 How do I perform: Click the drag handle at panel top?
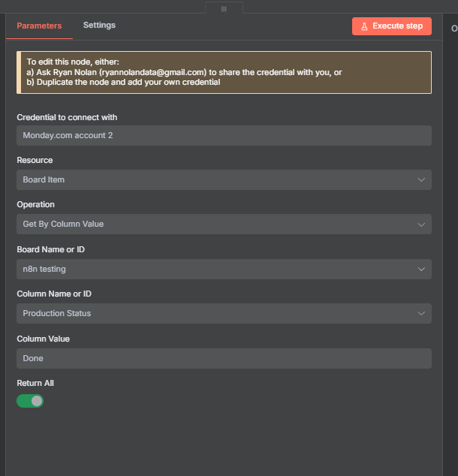tap(224, 8)
